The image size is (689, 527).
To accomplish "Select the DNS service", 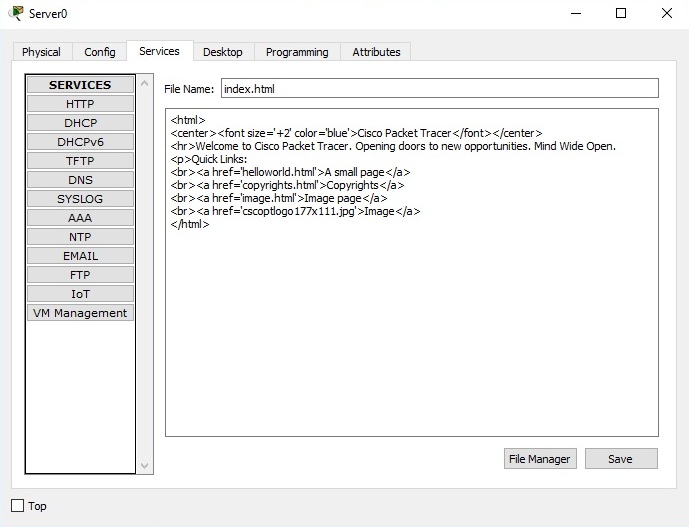I will [80, 180].
